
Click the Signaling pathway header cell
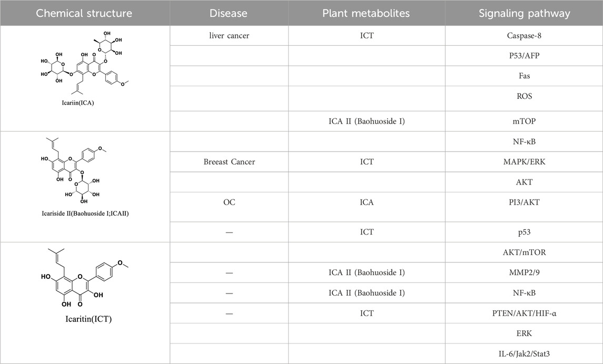524,13
